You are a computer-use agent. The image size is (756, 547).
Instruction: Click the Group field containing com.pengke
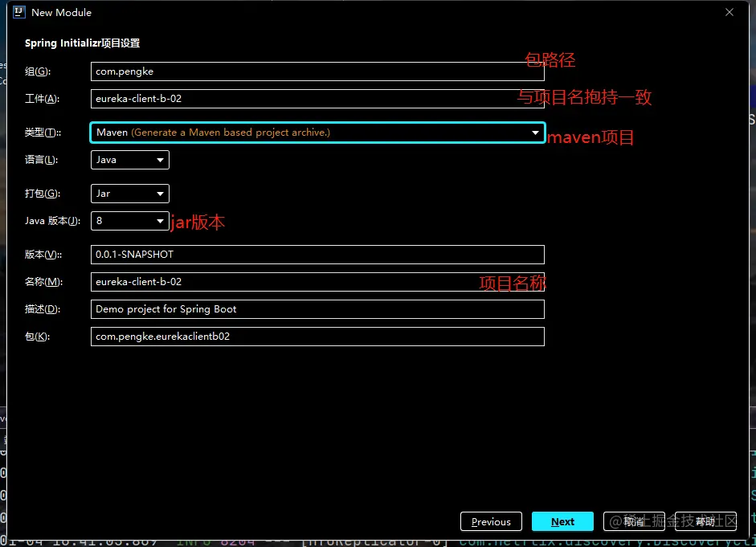click(317, 71)
